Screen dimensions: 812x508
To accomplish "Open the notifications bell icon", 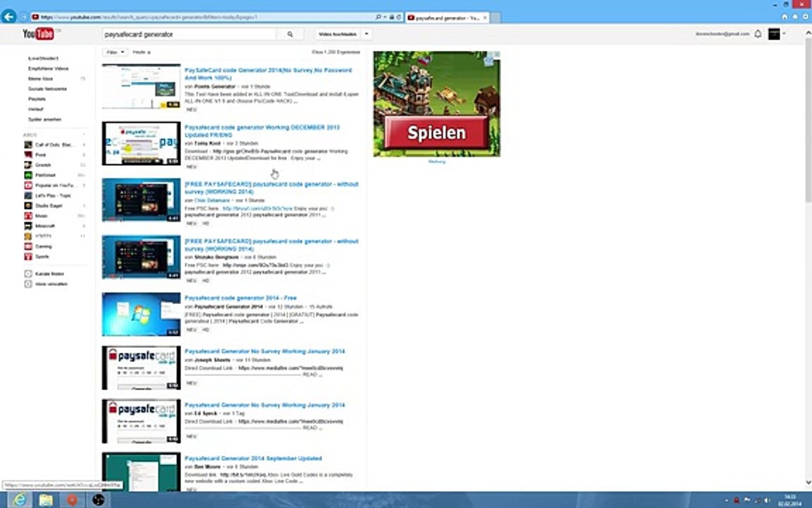I will (x=758, y=34).
